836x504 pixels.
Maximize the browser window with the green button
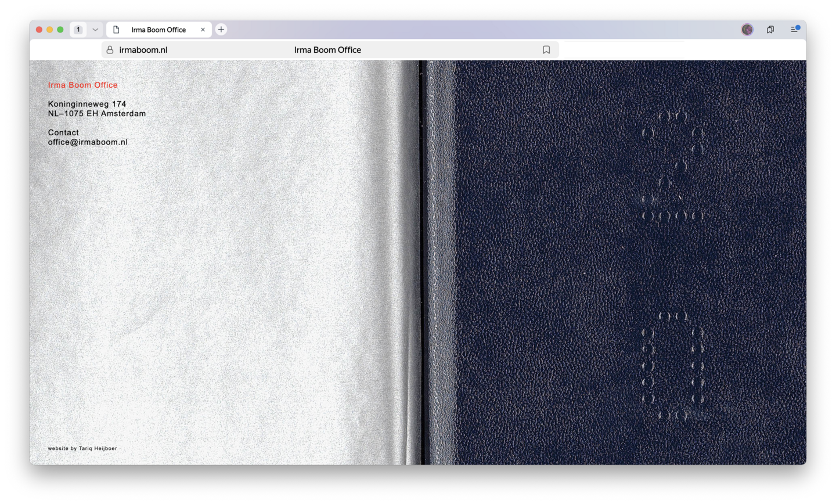tap(60, 30)
